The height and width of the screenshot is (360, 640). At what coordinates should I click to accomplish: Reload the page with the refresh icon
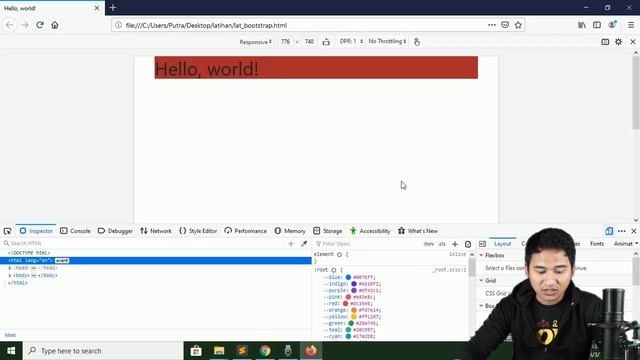pos(40,25)
